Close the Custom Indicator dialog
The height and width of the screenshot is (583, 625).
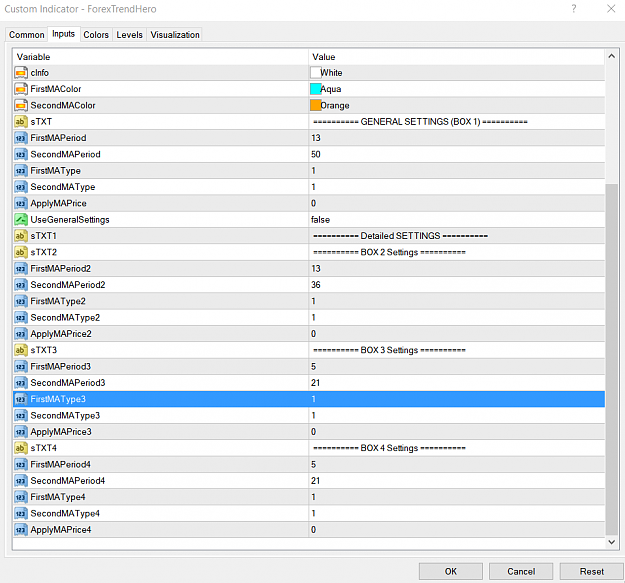pos(611,8)
